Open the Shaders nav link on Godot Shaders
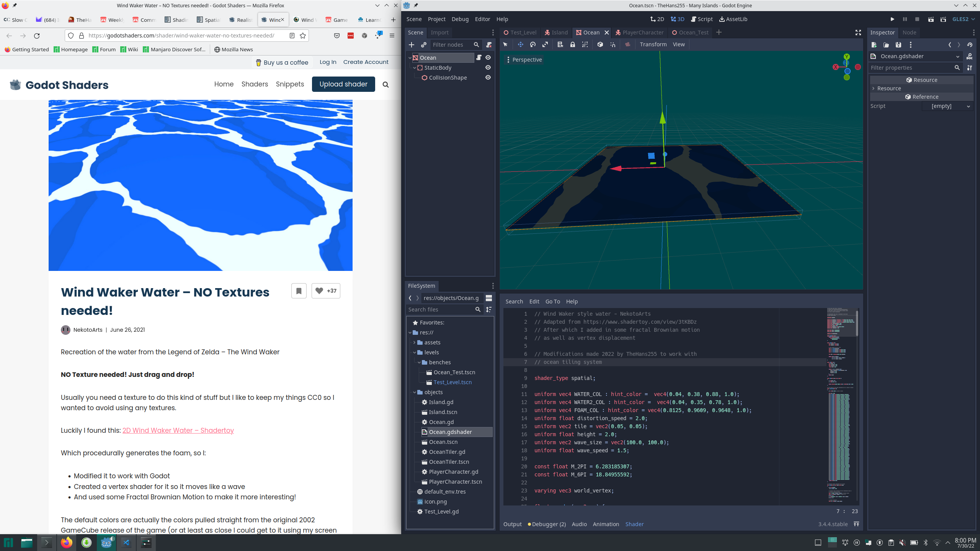This screenshot has width=980, height=551. [x=255, y=84]
